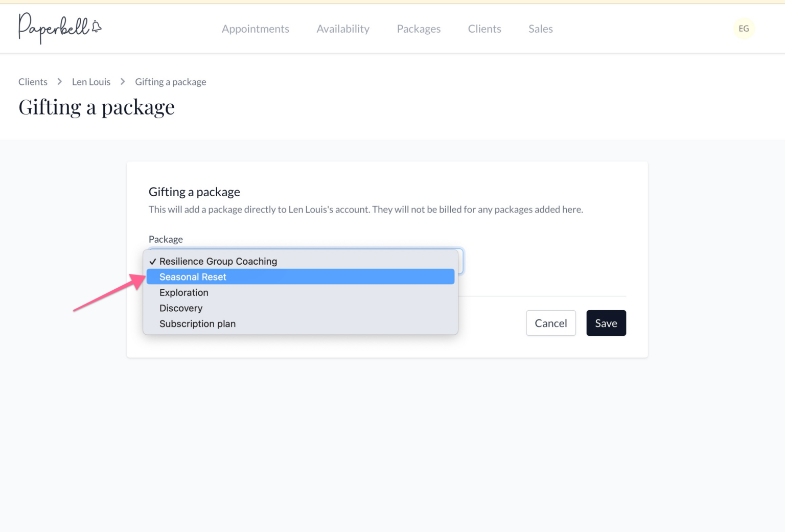The height and width of the screenshot is (532, 785).
Task: Click the bell icon in the logo
Action: click(x=97, y=26)
